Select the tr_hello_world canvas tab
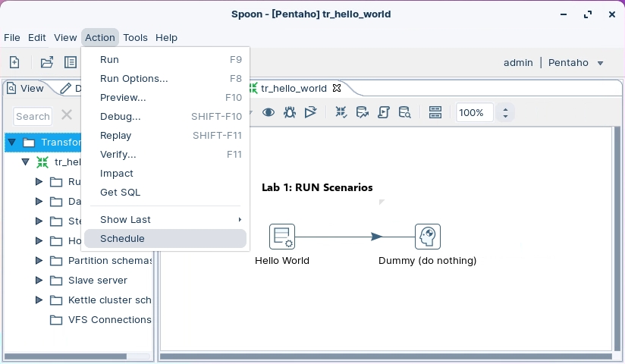The width and height of the screenshot is (625, 364). (x=294, y=88)
